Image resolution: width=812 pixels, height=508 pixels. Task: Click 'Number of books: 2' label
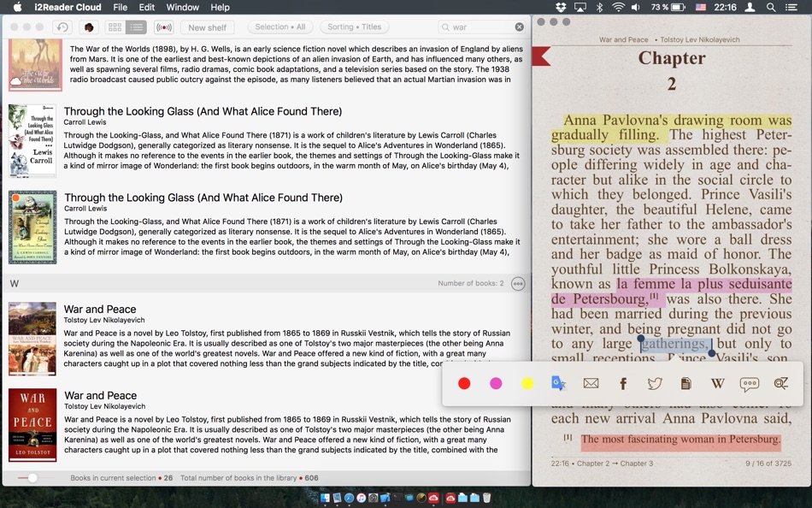point(471,283)
